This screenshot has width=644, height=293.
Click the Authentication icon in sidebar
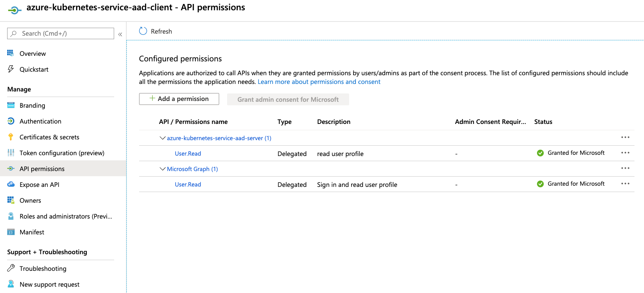(x=11, y=121)
